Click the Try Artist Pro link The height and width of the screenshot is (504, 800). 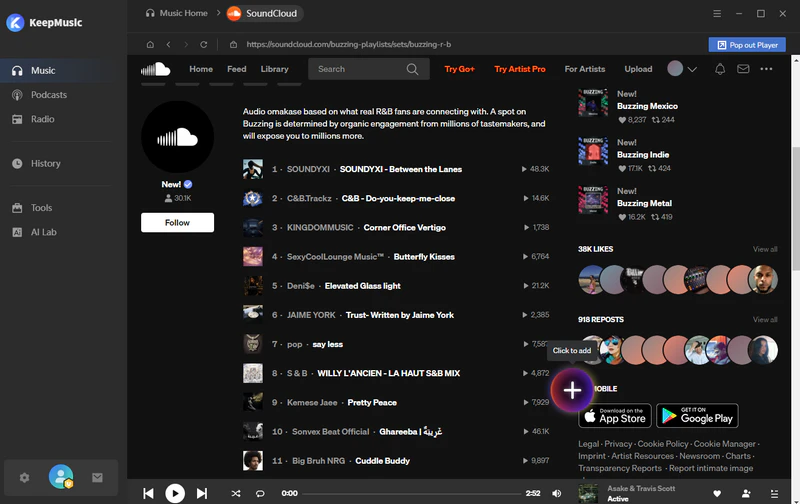click(x=519, y=69)
